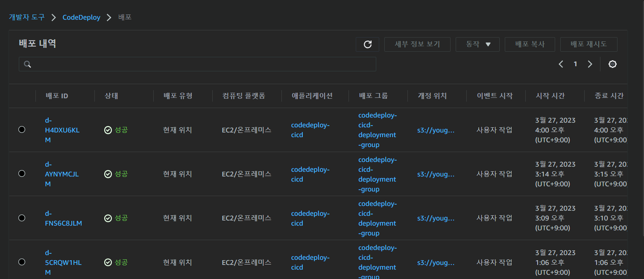Click success status icon for d-FNS6C8JLM
Image resolution: width=644 pixels, height=279 pixels.
tap(108, 218)
